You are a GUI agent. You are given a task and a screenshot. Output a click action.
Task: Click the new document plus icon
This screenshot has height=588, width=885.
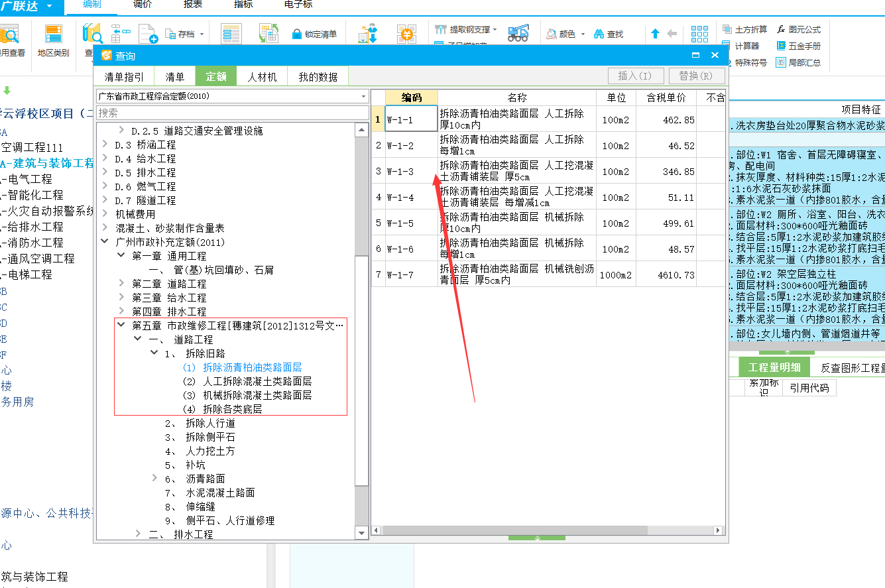(x=148, y=34)
